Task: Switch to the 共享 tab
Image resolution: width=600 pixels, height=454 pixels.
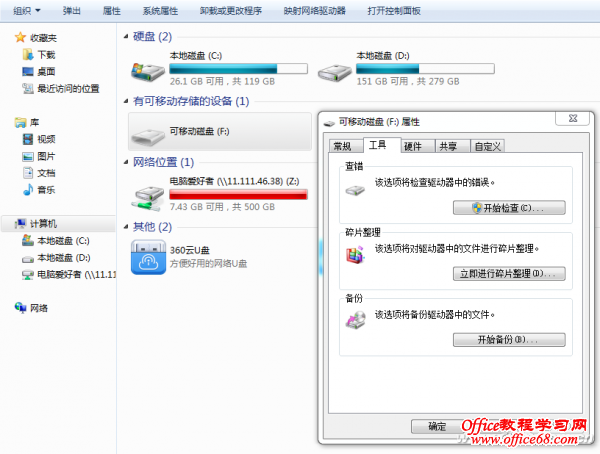Action: click(x=452, y=146)
